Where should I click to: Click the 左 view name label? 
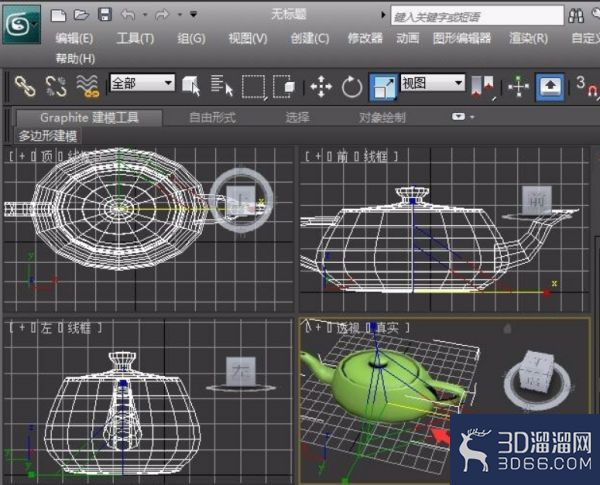click(47, 328)
